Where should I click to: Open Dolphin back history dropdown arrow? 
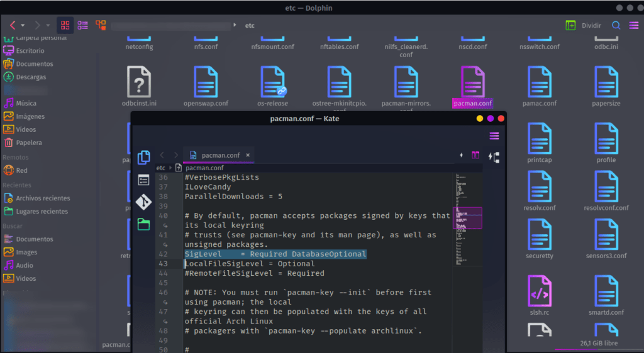23,25
